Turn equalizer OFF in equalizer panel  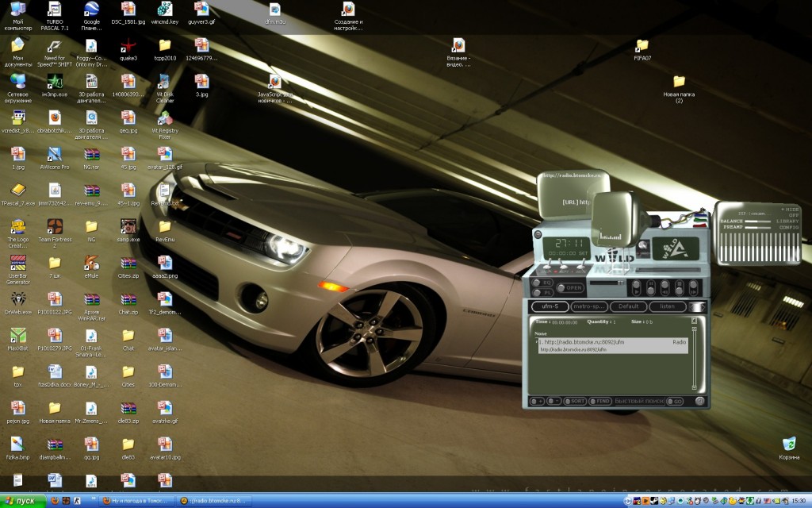793,214
